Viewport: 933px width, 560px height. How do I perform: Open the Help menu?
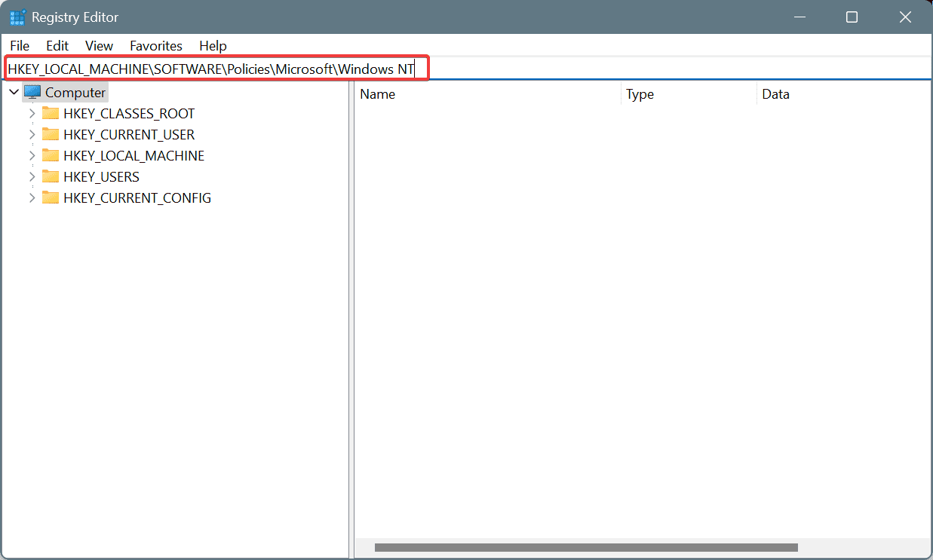(213, 46)
